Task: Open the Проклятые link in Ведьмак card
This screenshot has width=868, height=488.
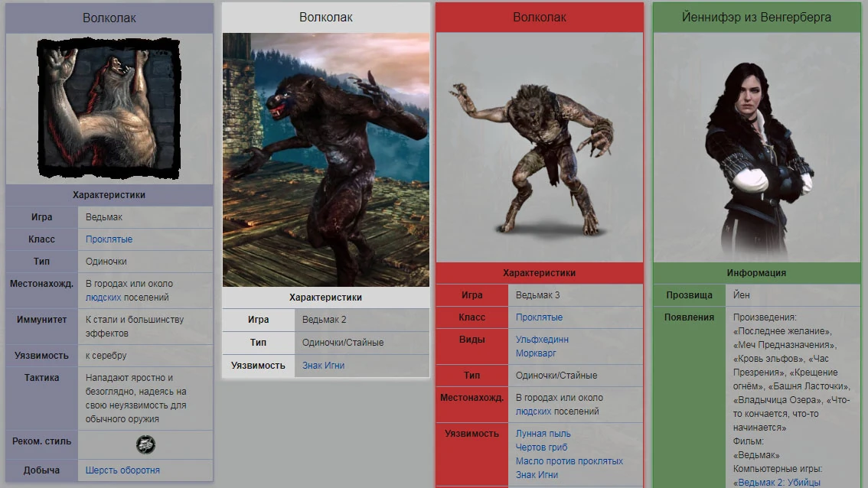Action: click(109, 239)
